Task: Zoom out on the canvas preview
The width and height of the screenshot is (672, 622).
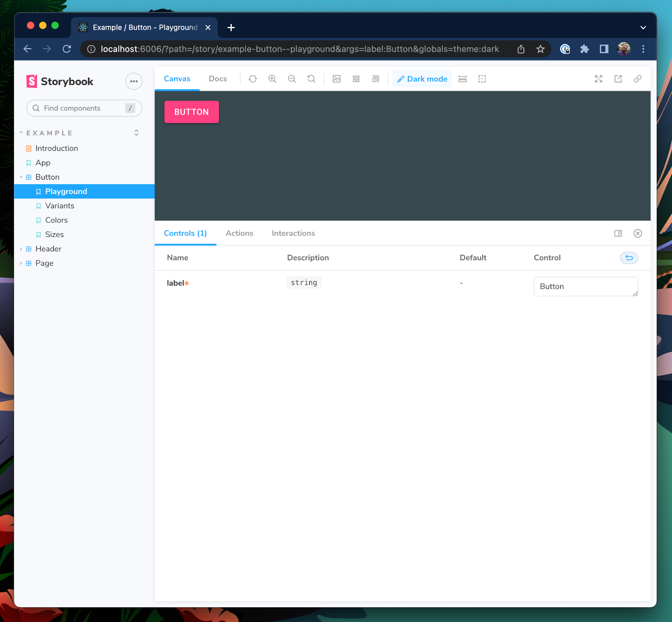Action: pyautogui.click(x=292, y=79)
